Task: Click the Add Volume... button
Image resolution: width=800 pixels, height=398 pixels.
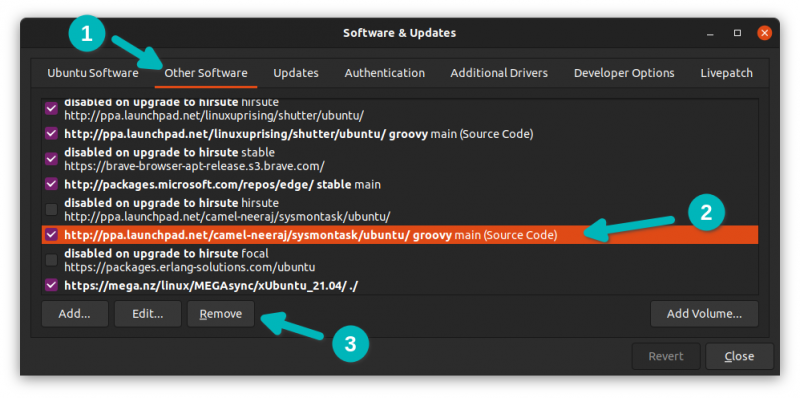Action: coord(704,314)
